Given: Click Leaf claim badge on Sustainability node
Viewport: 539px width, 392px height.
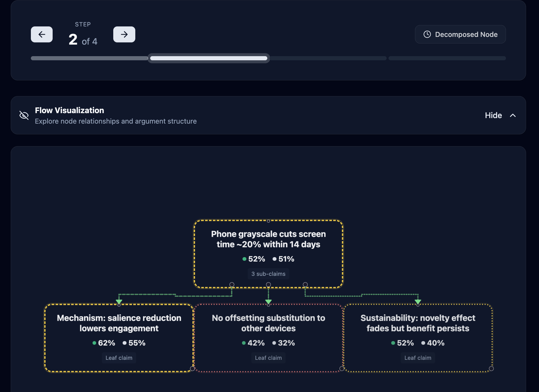Looking at the screenshot, I should 418,358.
